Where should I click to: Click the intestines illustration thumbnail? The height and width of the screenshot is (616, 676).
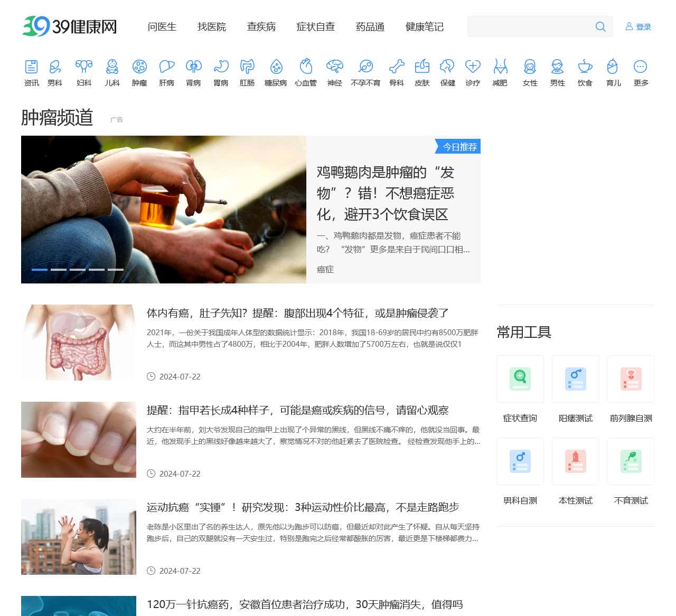79,343
